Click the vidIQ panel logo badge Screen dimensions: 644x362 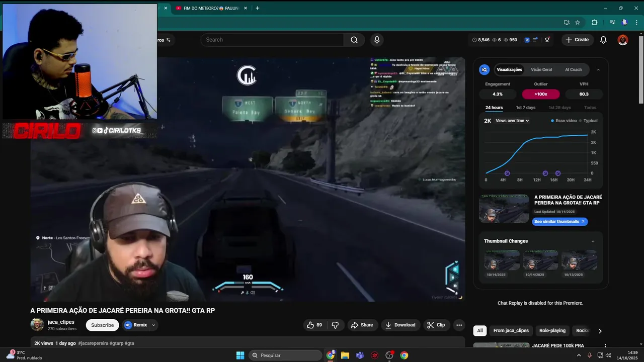tap(484, 70)
